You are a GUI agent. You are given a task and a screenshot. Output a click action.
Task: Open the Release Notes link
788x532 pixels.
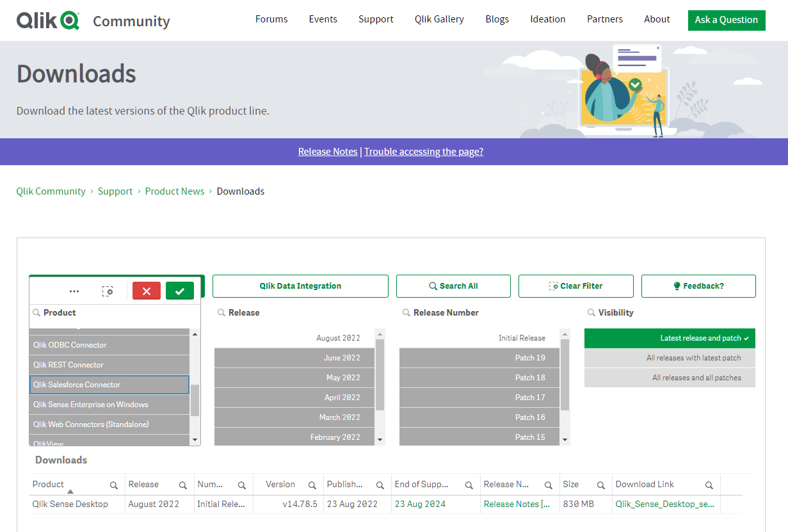click(328, 151)
